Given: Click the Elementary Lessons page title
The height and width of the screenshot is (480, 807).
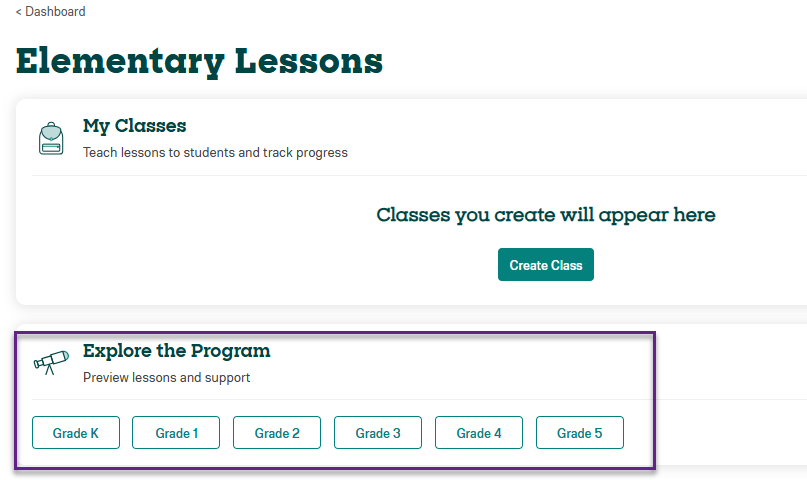Looking at the screenshot, I should (199, 62).
